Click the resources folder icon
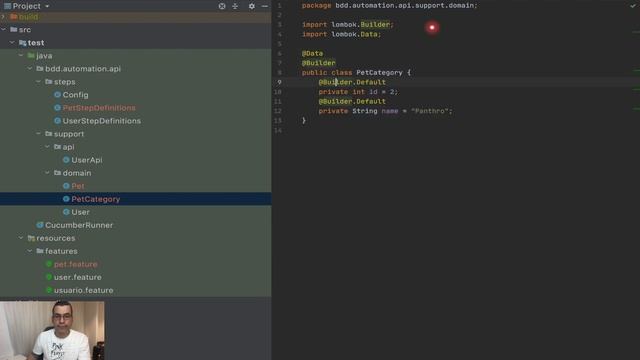The height and width of the screenshot is (360, 640). click(31, 238)
